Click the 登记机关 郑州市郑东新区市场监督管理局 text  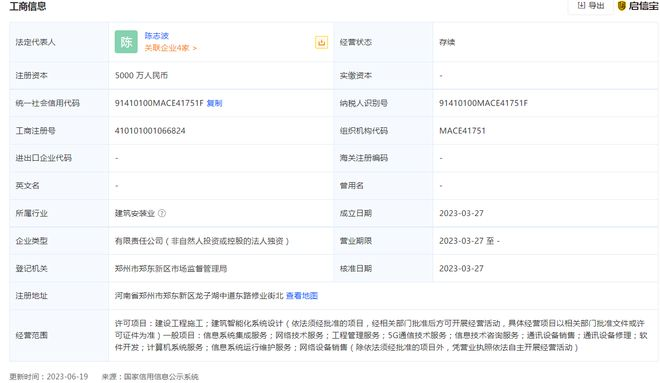point(171,269)
